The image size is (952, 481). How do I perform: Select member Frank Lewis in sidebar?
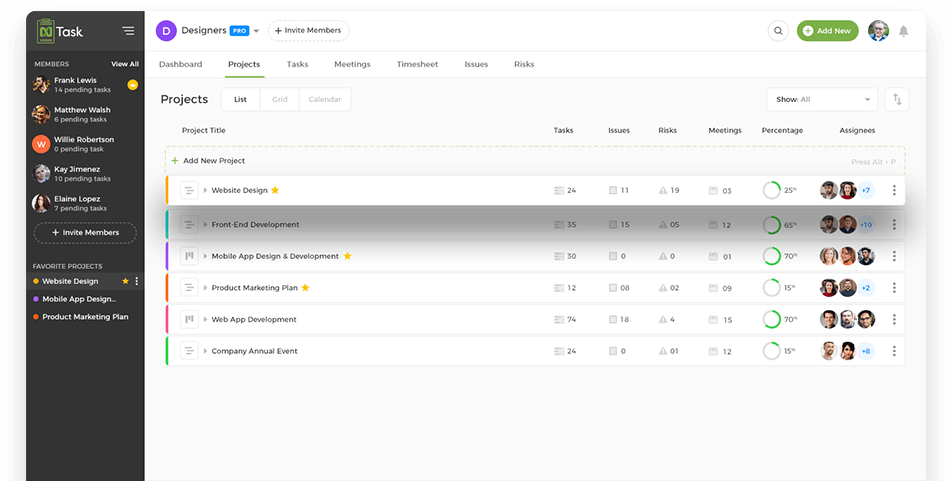click(x=85, y=84)
